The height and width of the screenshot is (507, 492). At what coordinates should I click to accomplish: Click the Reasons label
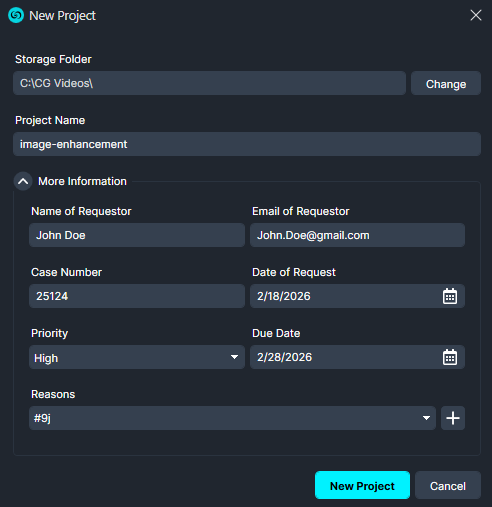[53, 394]
